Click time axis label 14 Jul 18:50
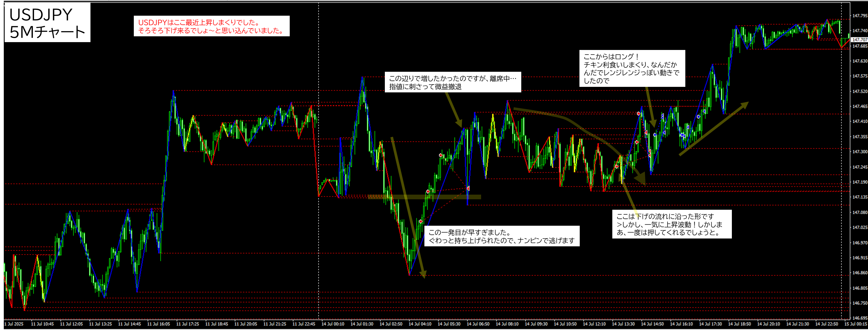 pyautogui.click(x=739, y=324)
